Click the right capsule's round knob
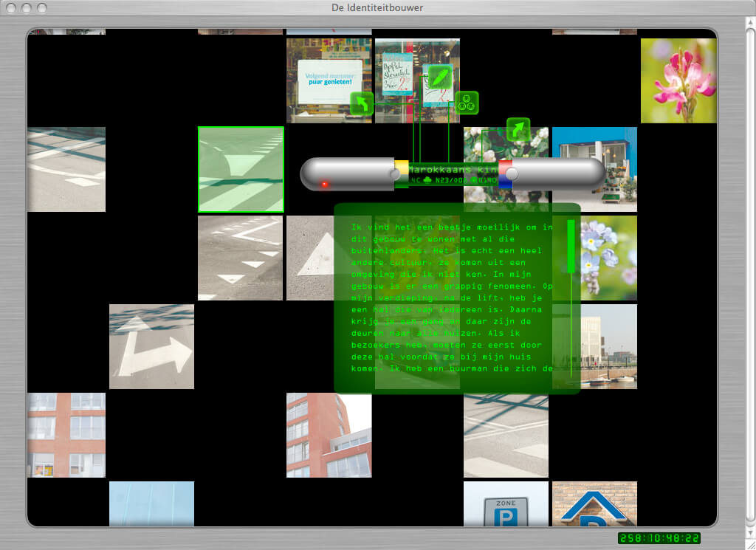756x550 pixels. [512, 173]
